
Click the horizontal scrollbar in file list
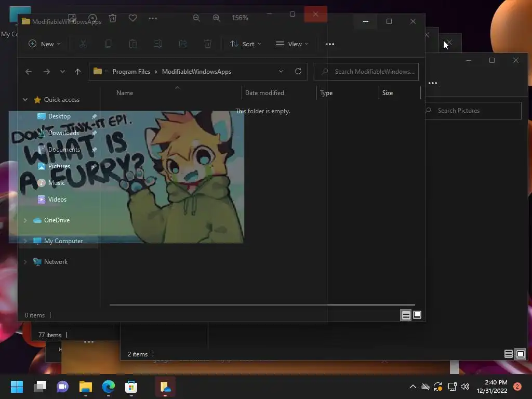pos(262,305)
